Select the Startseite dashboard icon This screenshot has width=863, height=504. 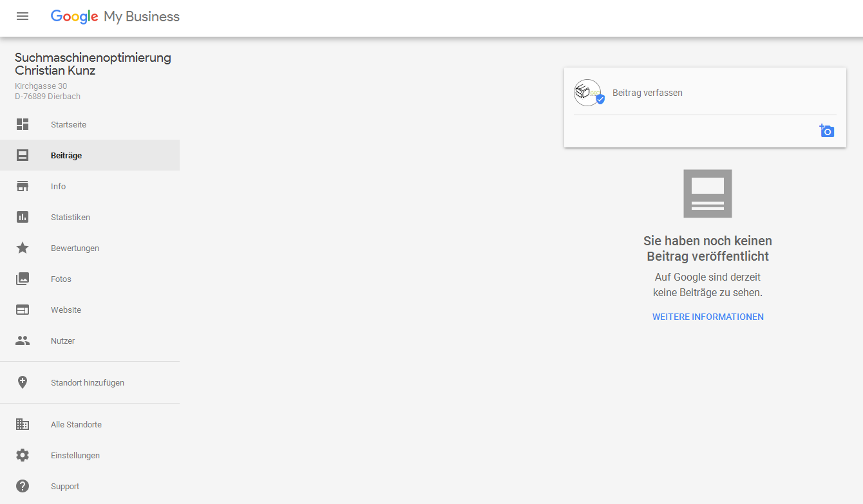23,124
